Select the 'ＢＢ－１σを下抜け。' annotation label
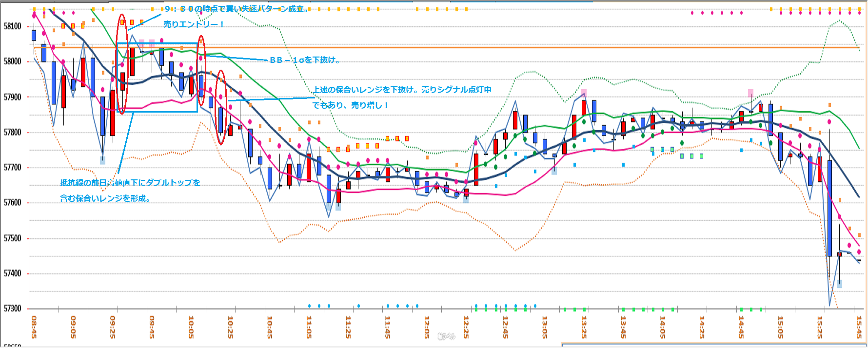The image size is (868, 348). [305, 60]
